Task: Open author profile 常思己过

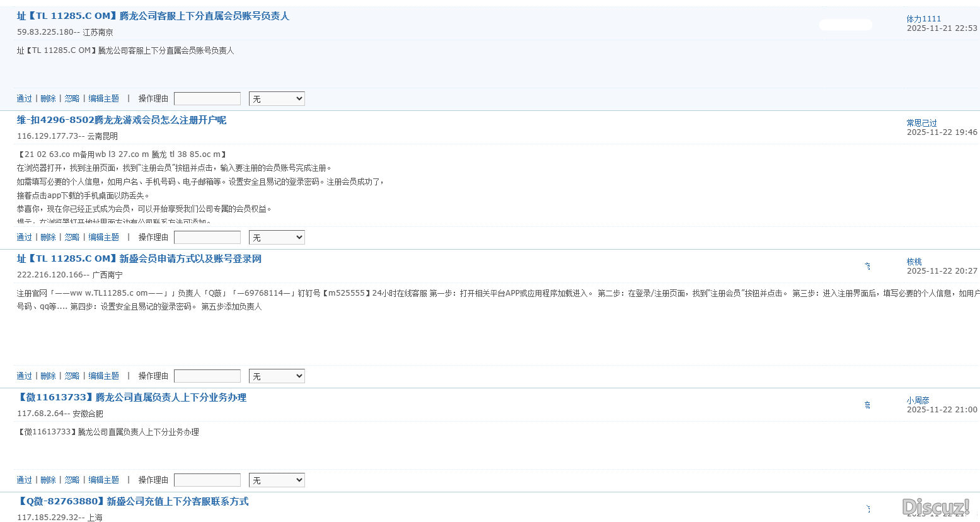Action: [921, 123]
